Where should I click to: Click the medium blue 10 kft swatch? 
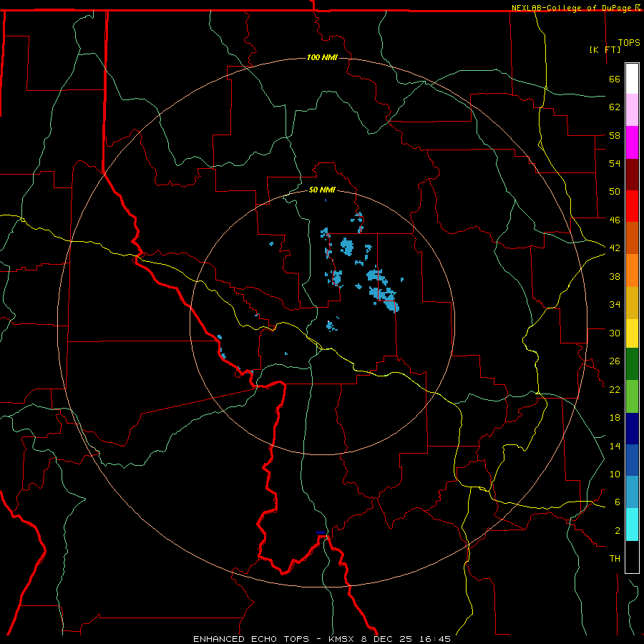[x=632, y=460]
